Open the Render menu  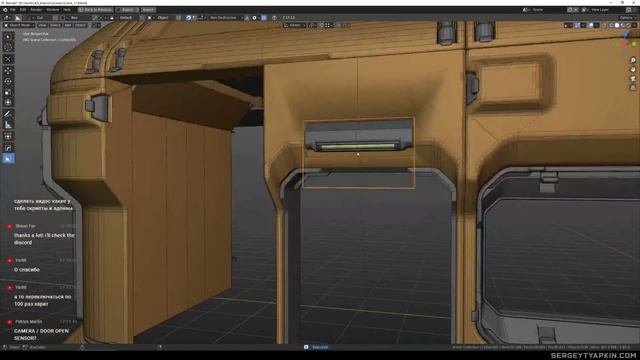point(36,9)
